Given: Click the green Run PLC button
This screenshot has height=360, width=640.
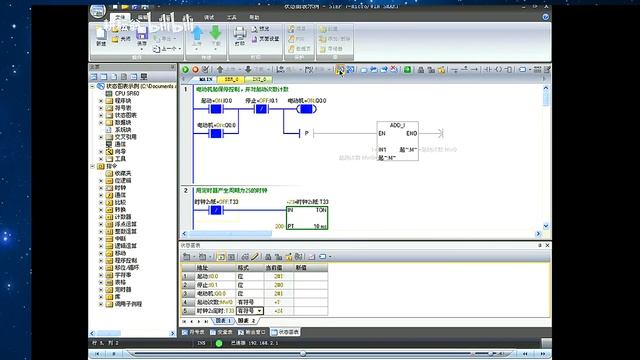Looking at the screenshot, I should 185,69.
